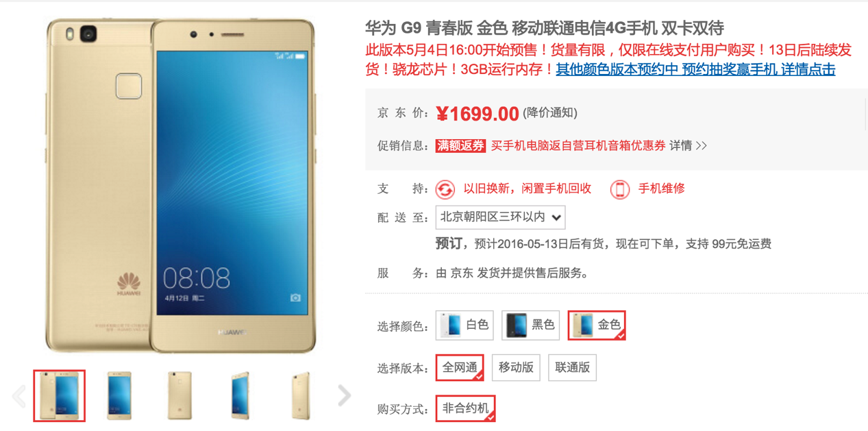Select the 移动版 version option
The height and width of the screenshot is (431, 868).
coord(516,368)
